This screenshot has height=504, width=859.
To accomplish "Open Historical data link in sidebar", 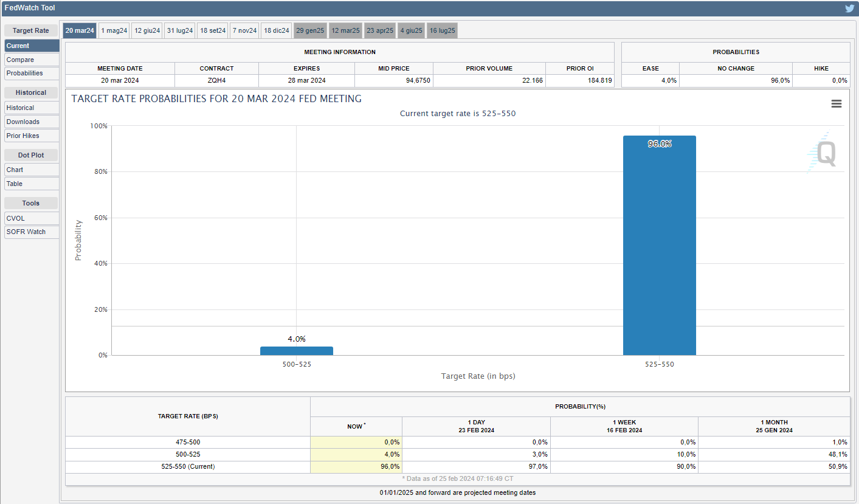I will tap(32, 108).
